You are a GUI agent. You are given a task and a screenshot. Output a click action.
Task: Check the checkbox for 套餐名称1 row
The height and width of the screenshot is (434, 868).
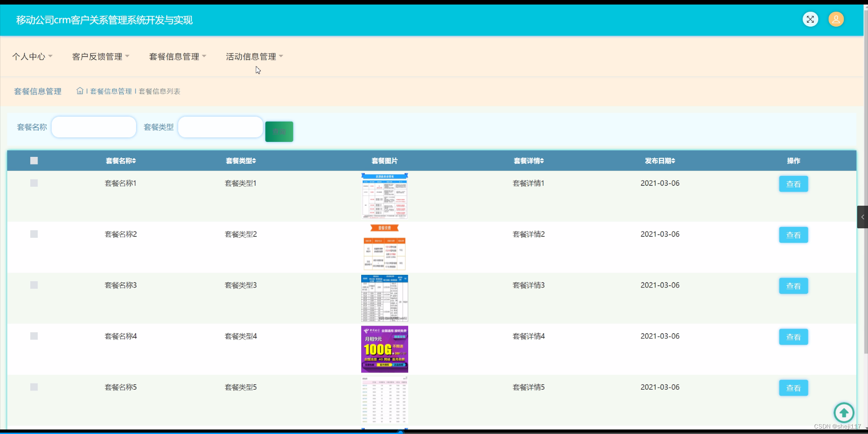pos(33,183)
